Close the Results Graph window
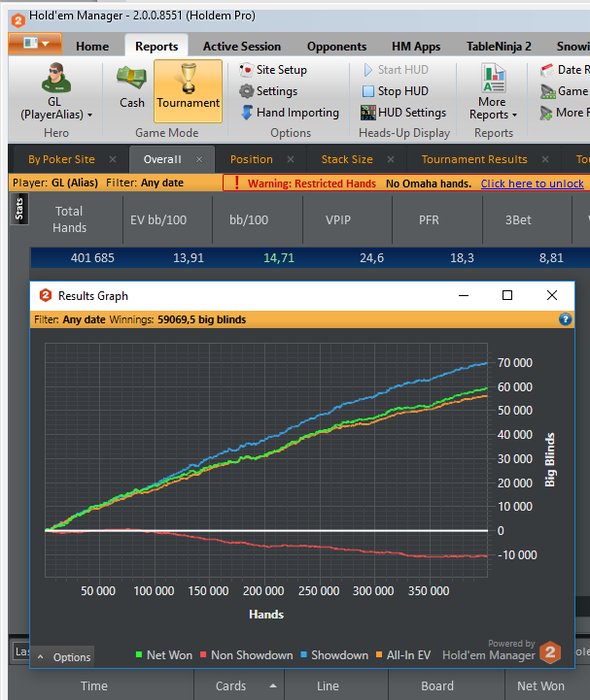Viewport: 590px width, 700px height. [552, 296]
